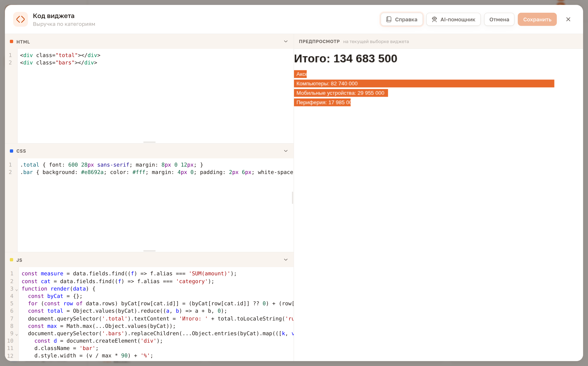
Task: Open the AI-помощник assistant
Action: click(453, 19)
